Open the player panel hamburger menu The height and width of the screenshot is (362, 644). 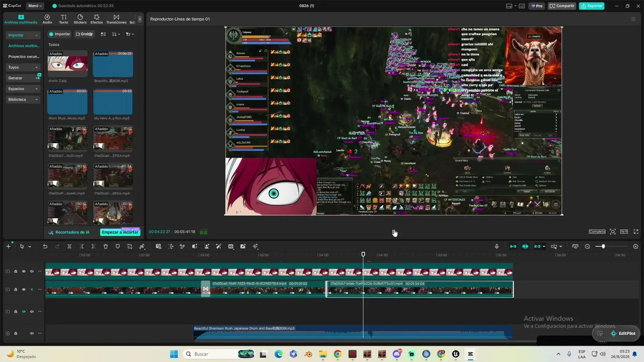pos(633,19)
